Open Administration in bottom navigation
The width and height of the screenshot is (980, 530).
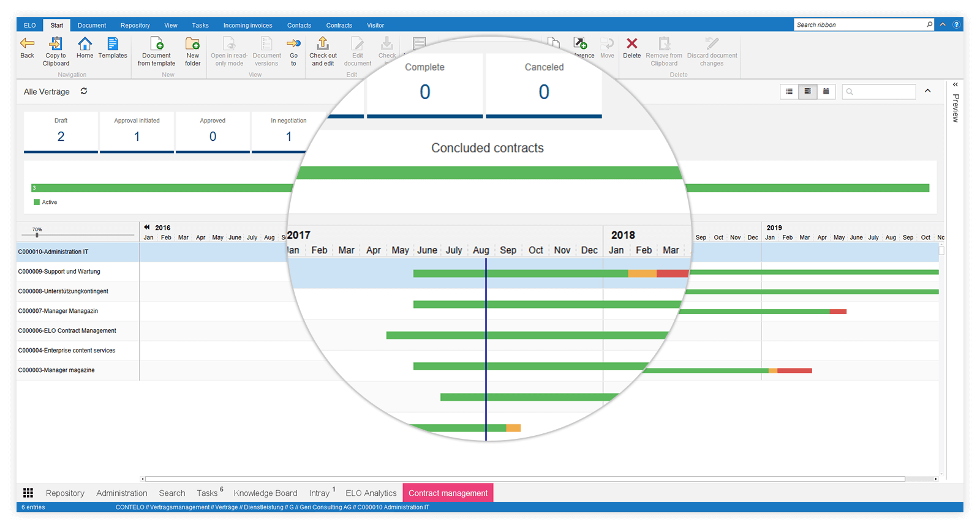pyautogui.click(x=121, y=493)
